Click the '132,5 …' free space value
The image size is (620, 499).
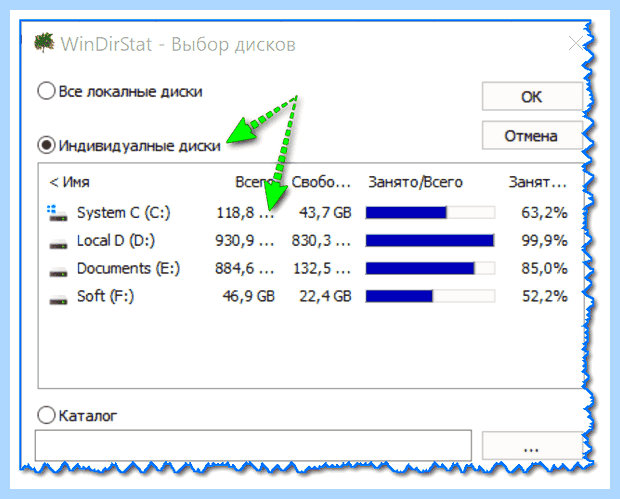321,268
